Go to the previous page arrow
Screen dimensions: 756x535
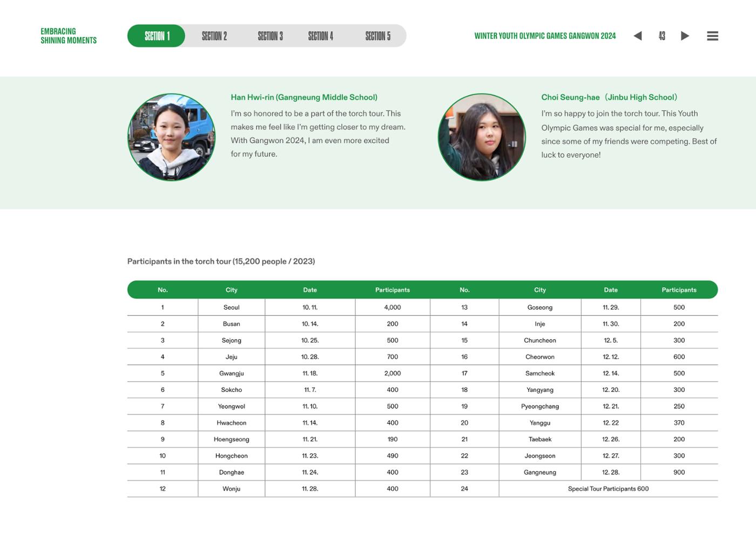click(x=638, y=36)
